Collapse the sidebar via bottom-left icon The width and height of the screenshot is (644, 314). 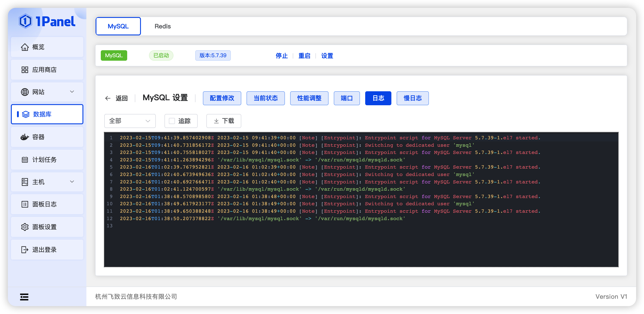click(x=24, y=297)
